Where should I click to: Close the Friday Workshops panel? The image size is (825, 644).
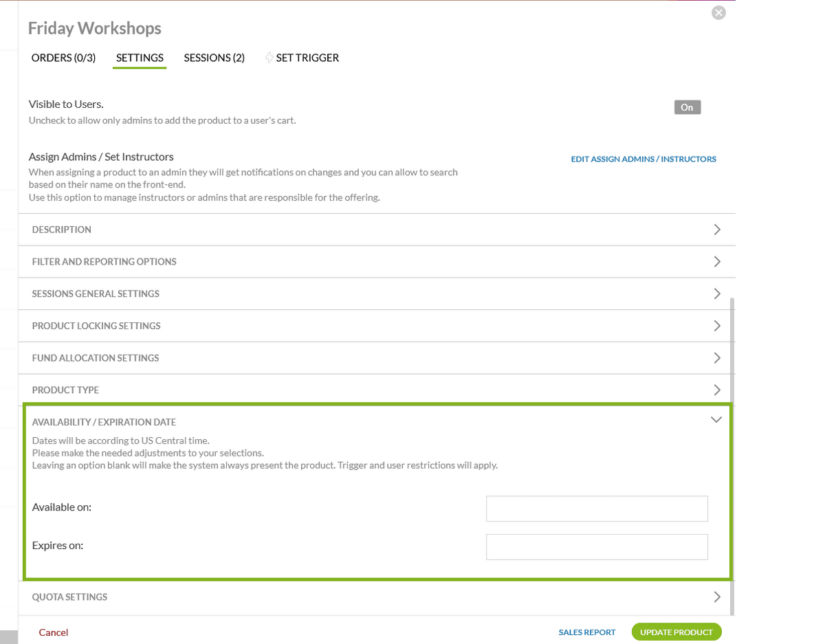pos(718,12)
